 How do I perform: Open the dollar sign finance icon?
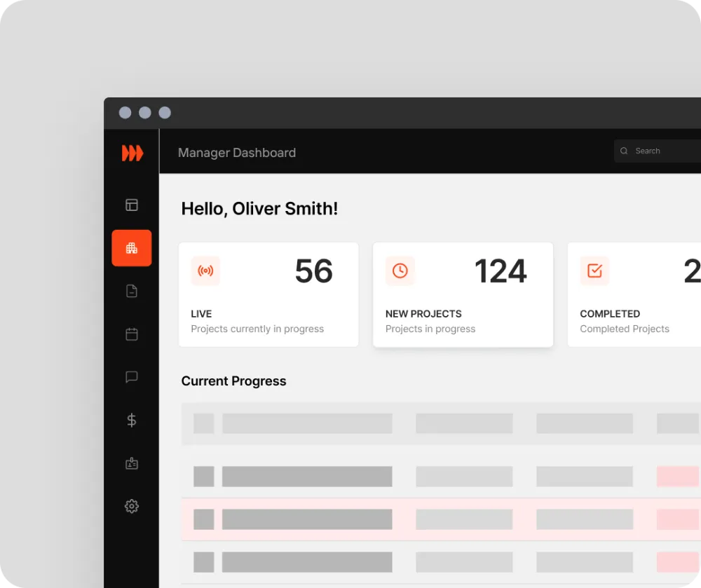click(132, 420)
